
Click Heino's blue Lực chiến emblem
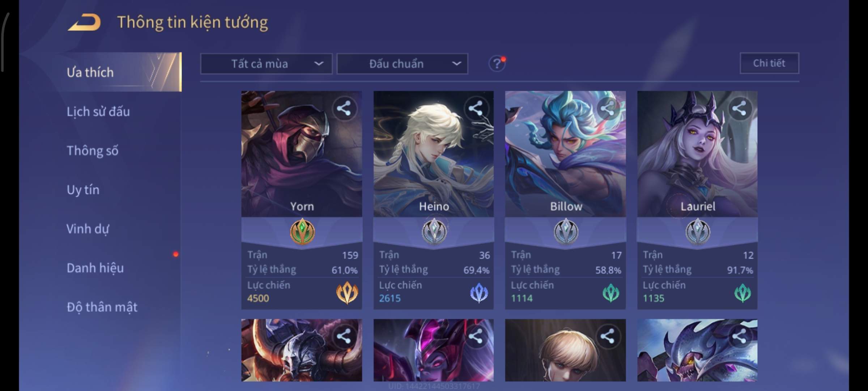479,293
